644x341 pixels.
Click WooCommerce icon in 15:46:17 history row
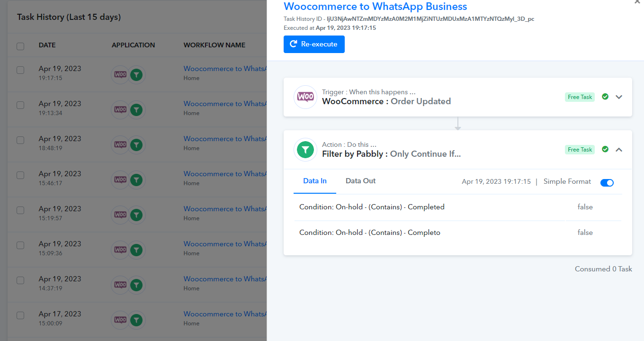(x=120, y=179)
